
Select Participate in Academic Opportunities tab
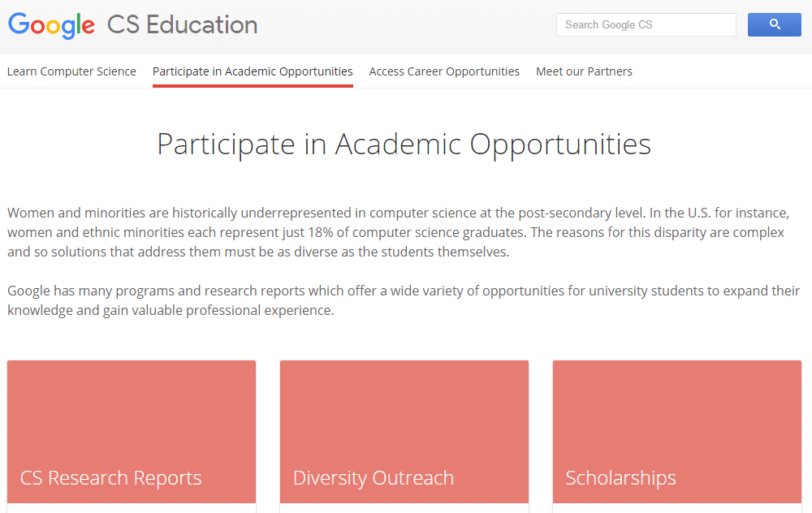click(253, 71)
